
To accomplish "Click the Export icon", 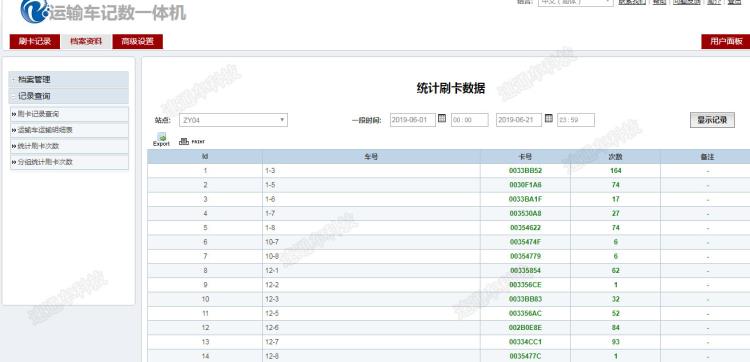I will click(161, 140).
